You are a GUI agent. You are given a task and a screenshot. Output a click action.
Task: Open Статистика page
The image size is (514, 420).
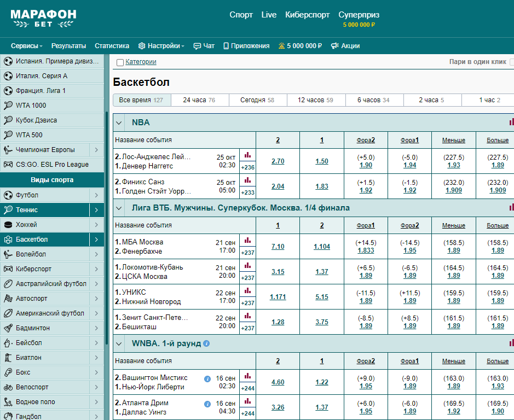pos(112,46)
